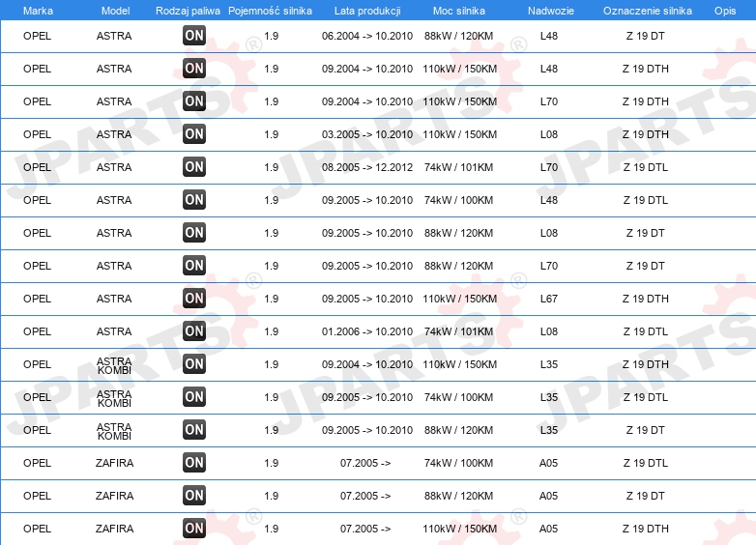This screenshot has height=545, width=756.
Task: Click the Pojemność silnika column header
Action: click(x=270, y=11)
